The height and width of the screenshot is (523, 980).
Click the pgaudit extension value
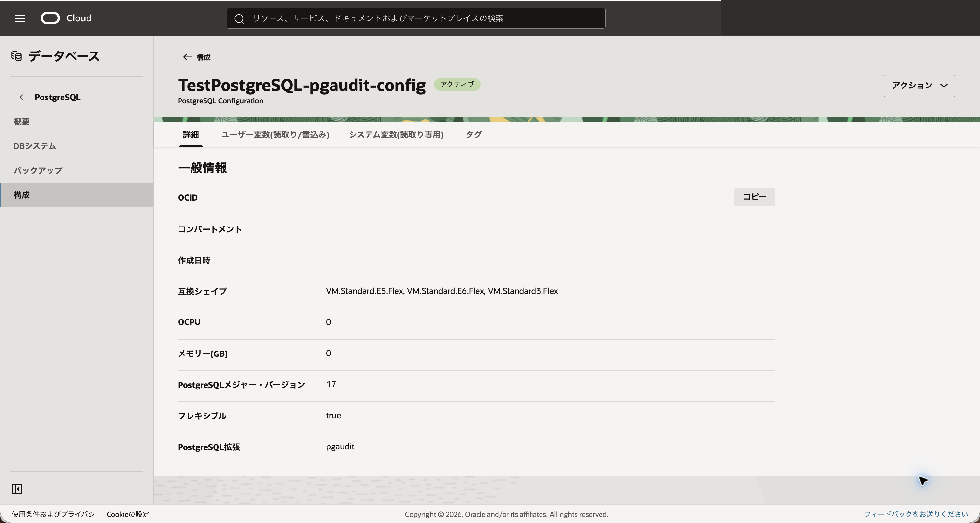340,447
